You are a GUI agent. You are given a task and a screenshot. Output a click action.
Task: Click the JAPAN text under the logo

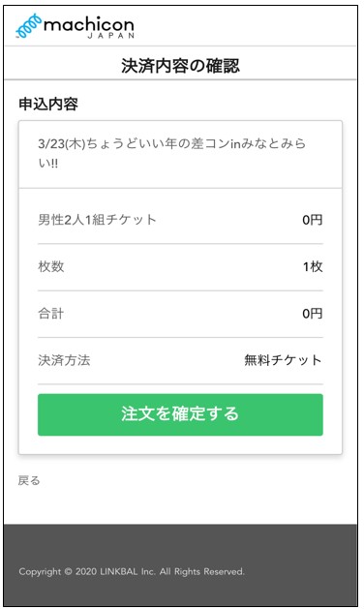[x=111, y=36]
